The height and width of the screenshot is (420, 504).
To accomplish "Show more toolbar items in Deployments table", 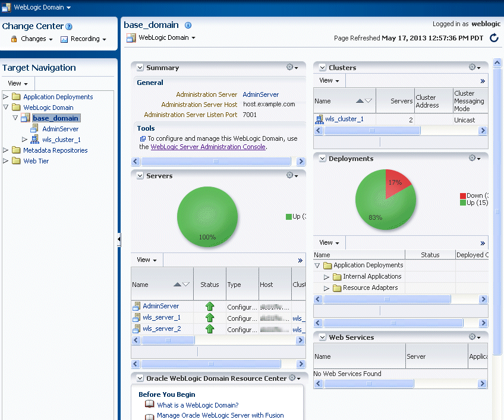I will point(483,243).
